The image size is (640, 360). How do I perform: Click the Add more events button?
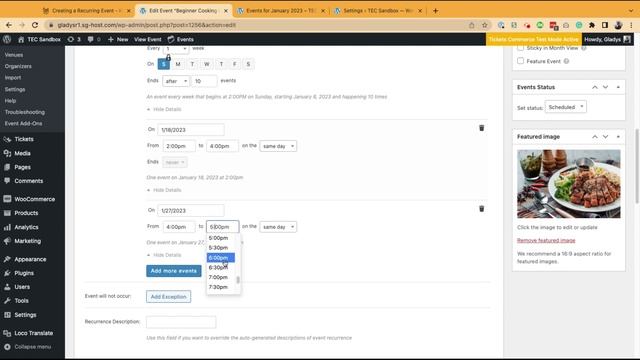174,271
